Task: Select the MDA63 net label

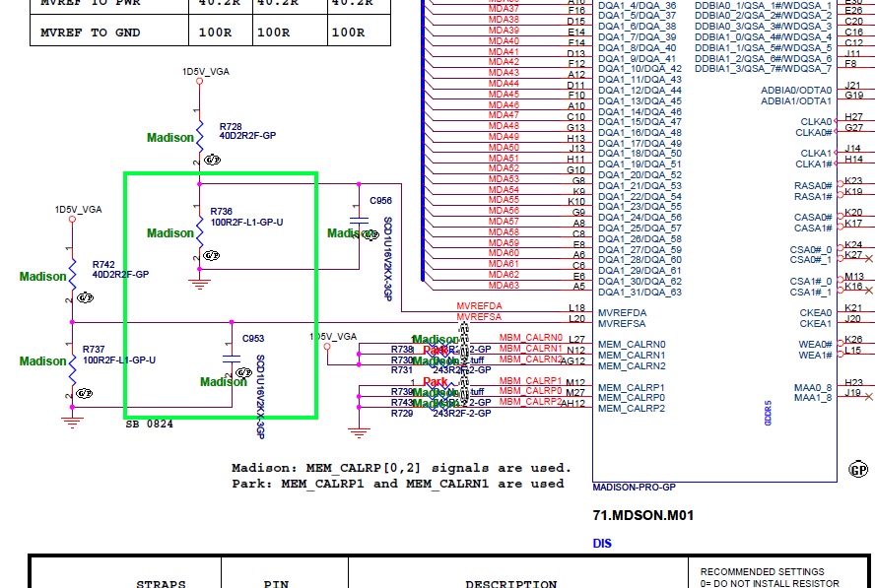Action: (x=504, y=286)
